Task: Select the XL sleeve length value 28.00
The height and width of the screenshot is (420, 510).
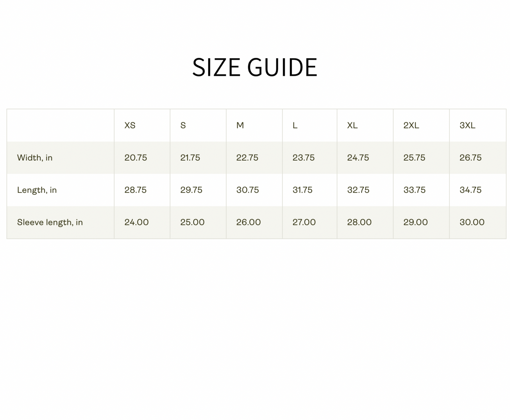Action: click(x=359, y=223)
